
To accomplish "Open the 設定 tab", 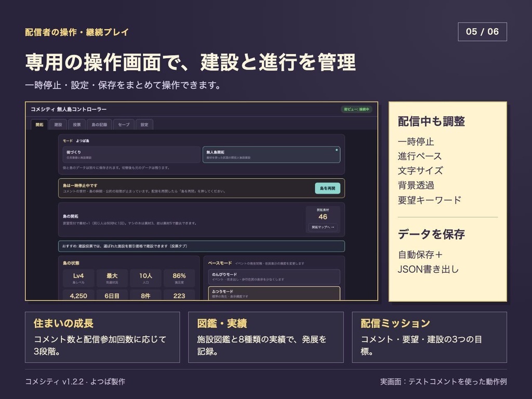I will coord(144,125).
